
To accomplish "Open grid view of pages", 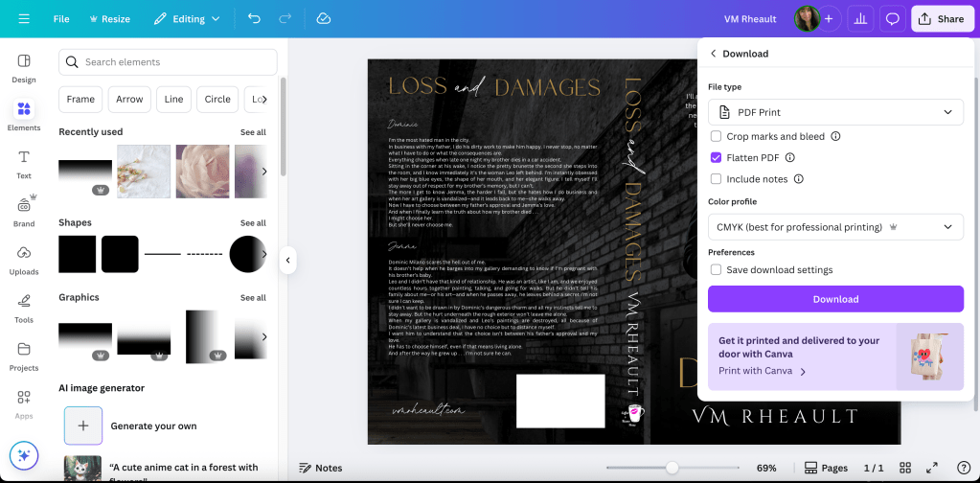I will [904, 468].
